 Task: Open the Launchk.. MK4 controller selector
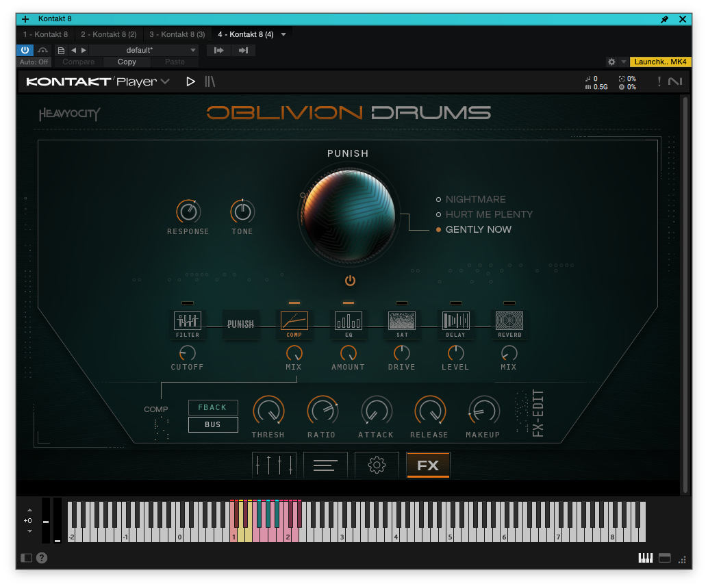[660, 62]
